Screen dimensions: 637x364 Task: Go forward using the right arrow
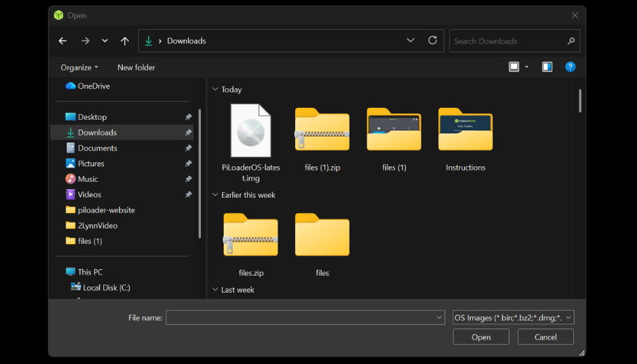(85, 41)
